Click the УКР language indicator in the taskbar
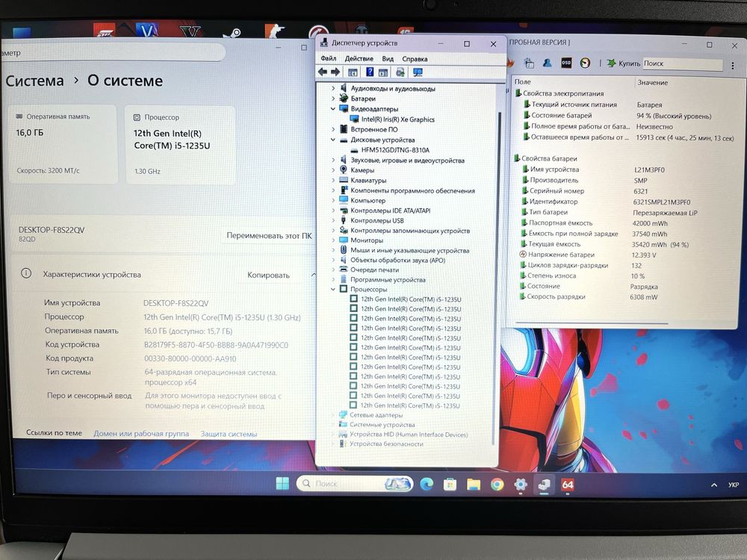Image resolution: width=747 pixels, height=560 pixels. pos(734,485)
